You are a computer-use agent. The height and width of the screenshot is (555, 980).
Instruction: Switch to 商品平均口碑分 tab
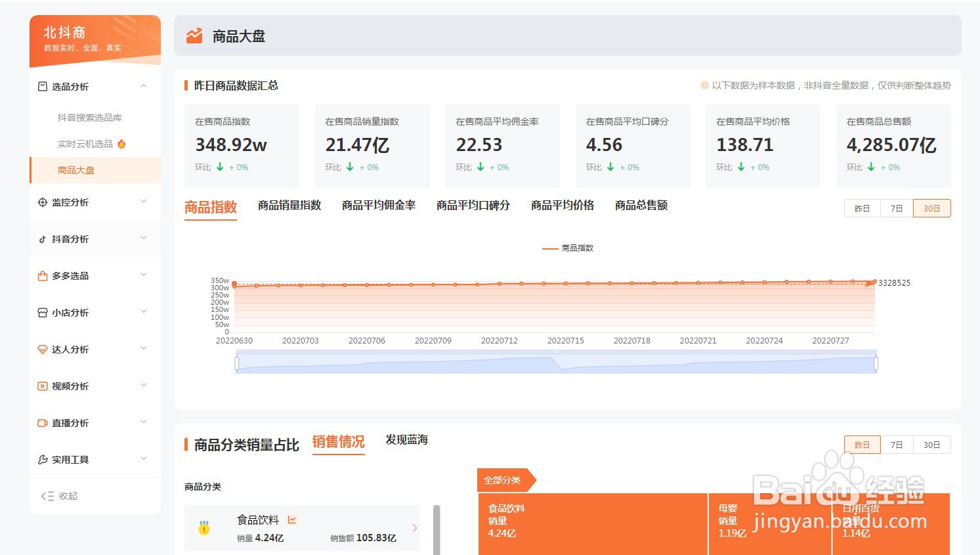pyautogui.click(x=473, y=206)
